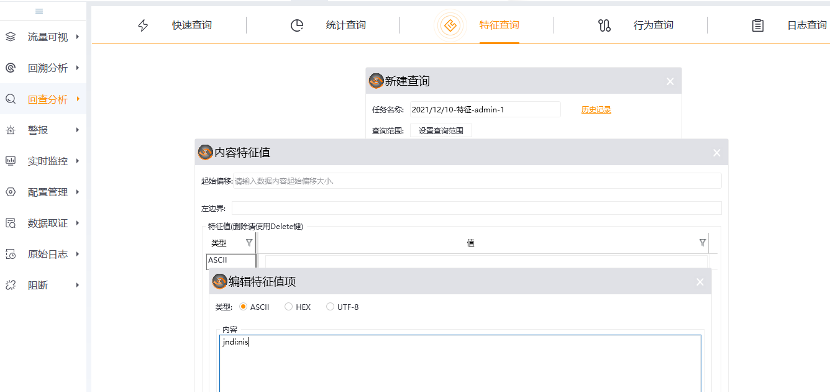Click the logo icon of 内容特征值 dialog

(x=205, y=152)
